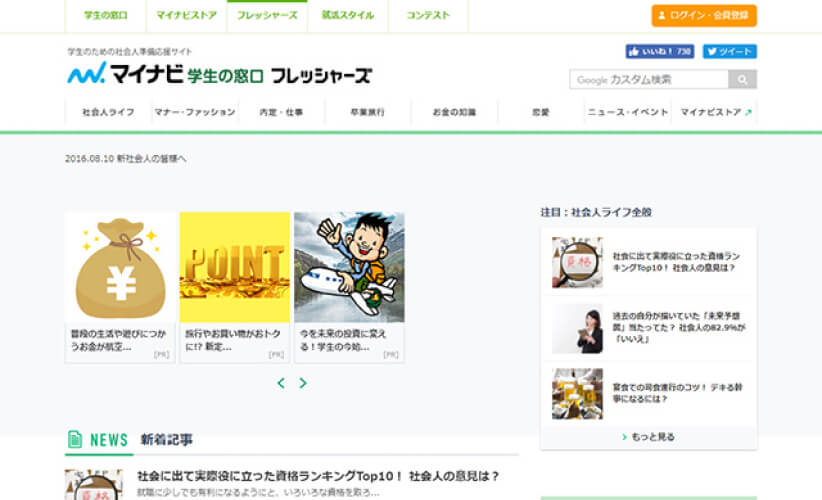Open the お金の知識 menu
822x500 pixels.
point(455,112)
